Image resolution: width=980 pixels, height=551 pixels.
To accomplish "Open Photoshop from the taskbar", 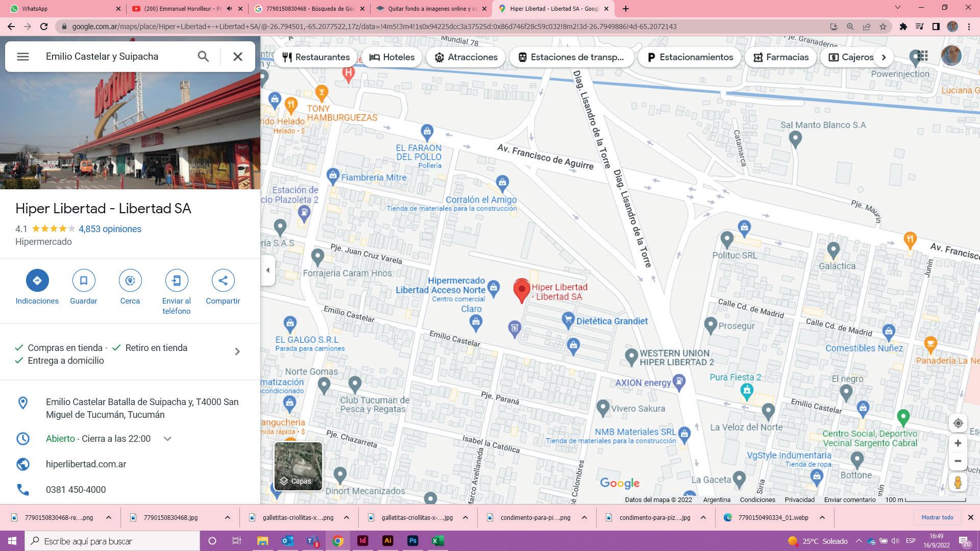I will 412,541.
